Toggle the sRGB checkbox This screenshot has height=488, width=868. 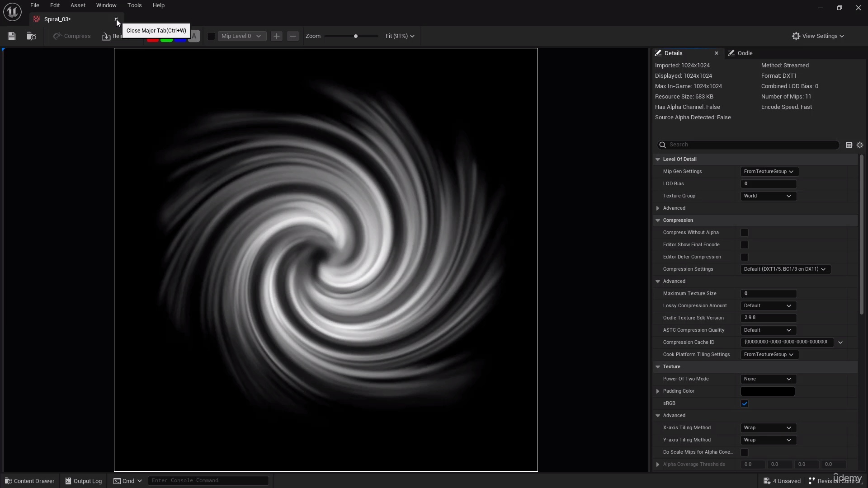click(744, 404)
